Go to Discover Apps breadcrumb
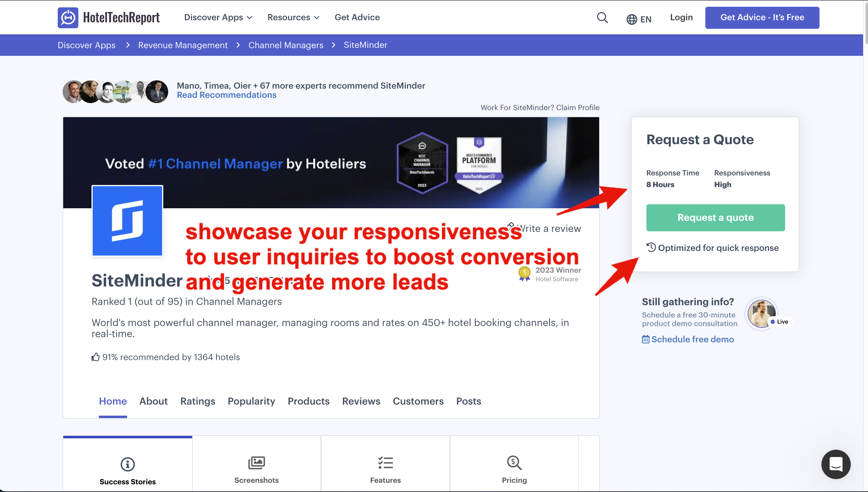Image resolution: width=868 pixels, height=492 pixels. pyautogui.click(x=87, y=45)
